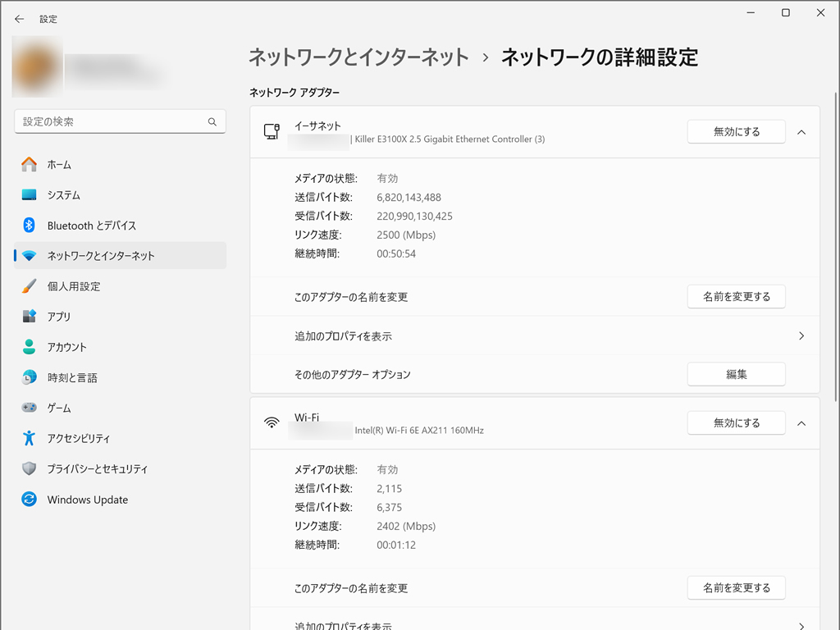Open アクセシビリティ via its figure icon
Screen dimensions: 840x630
coord(29,438)
